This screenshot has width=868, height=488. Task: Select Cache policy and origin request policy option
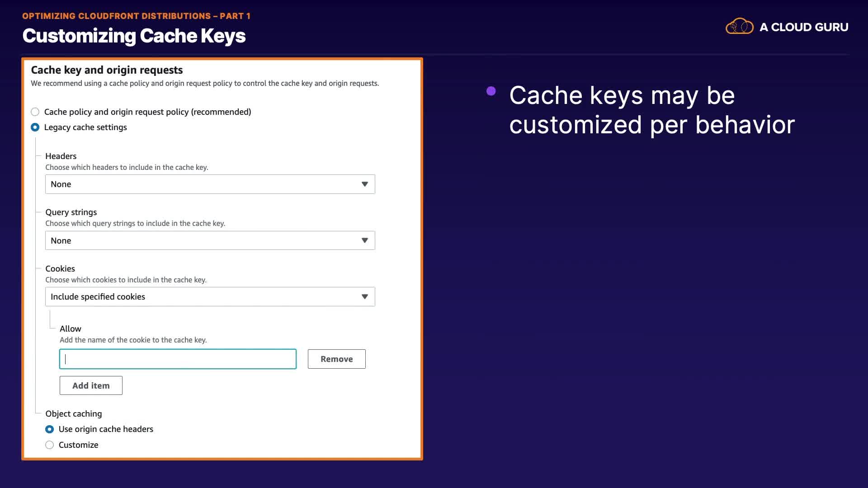pos(35,112)
